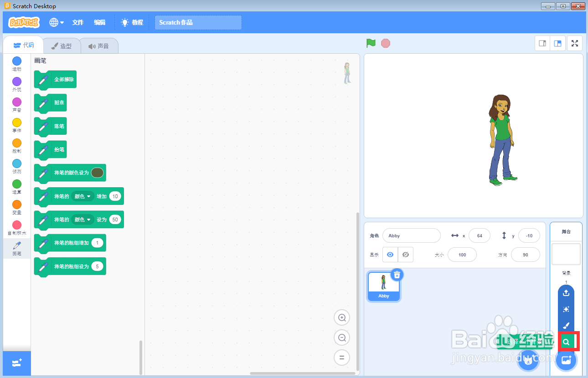This screenshot has height=378, width=588.
Task: Run the project with the green flag
Action: (371, 43)
